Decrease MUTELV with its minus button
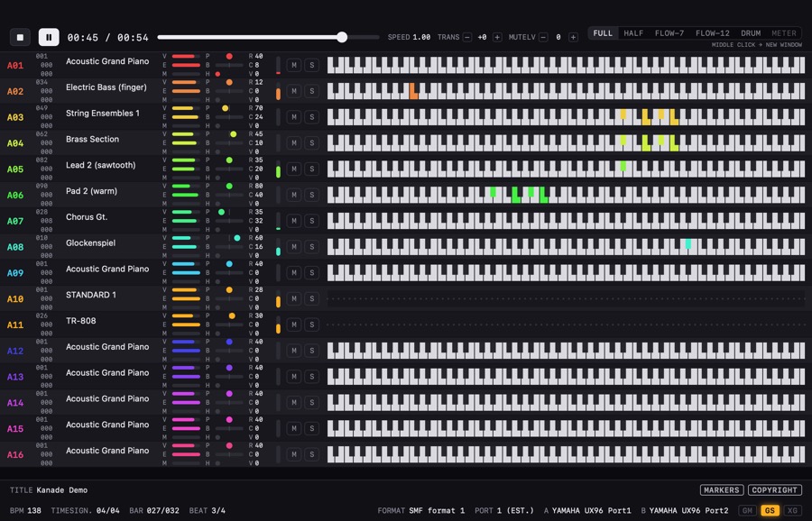This screenshot has width=812, height=521. tap(543, 37)
